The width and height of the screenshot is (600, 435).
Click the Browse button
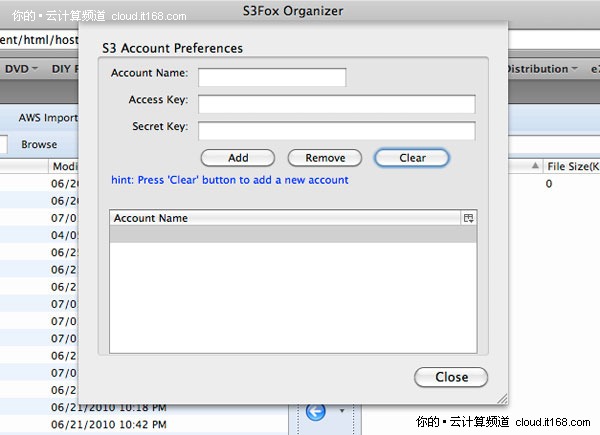pyautogui.click(x=39, y=145)
